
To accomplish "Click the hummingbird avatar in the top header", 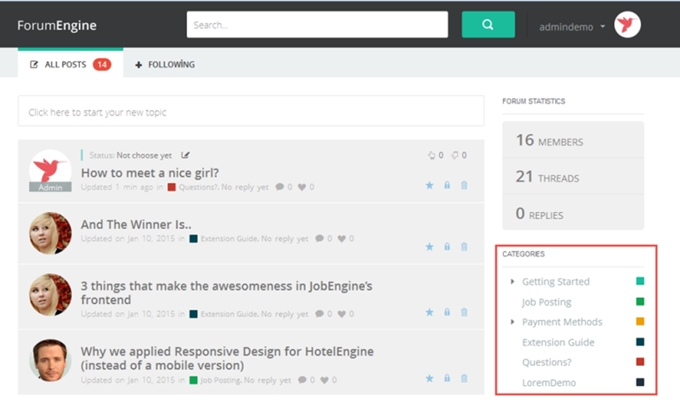I will point(628,25).
